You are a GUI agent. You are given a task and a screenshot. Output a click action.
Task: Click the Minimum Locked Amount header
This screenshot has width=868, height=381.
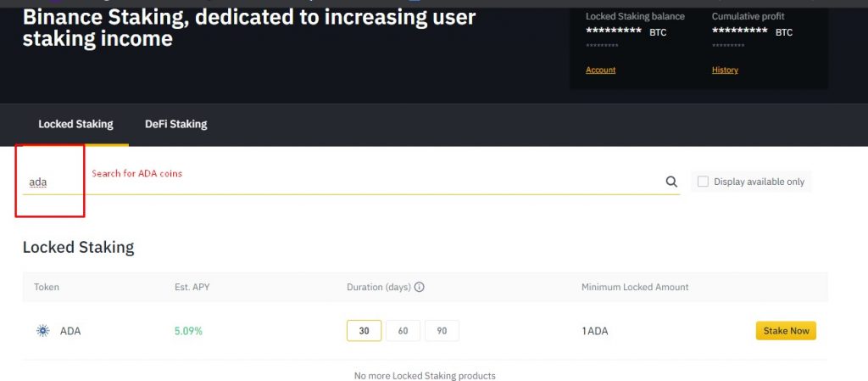click(x=635, y=287)
